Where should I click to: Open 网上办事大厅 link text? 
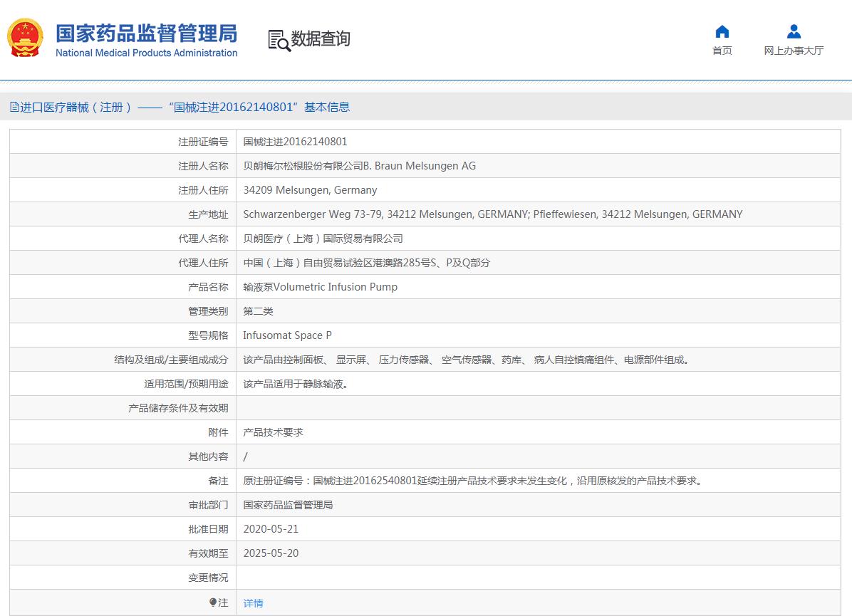coord(794,51)
